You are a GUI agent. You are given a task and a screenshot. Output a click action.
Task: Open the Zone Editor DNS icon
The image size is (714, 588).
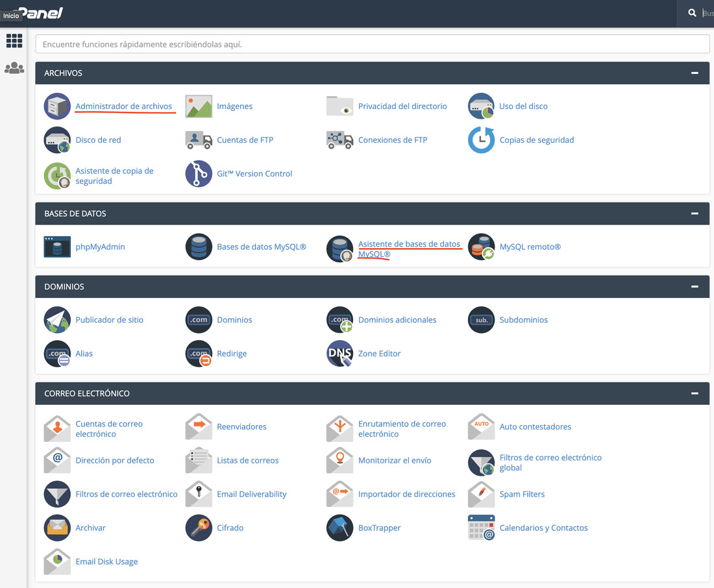pyautogui.click(x=339, y=354)
